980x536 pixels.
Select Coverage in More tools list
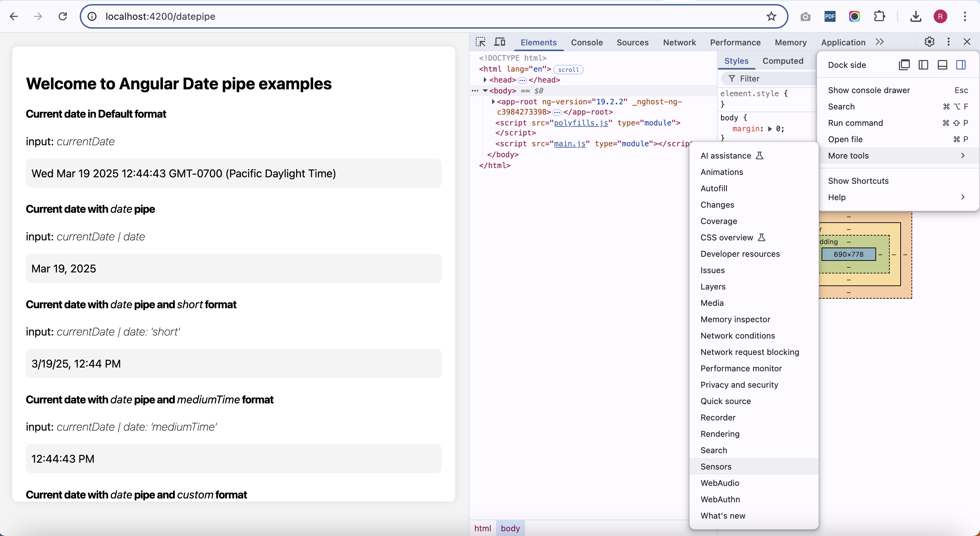coord(754,221)
